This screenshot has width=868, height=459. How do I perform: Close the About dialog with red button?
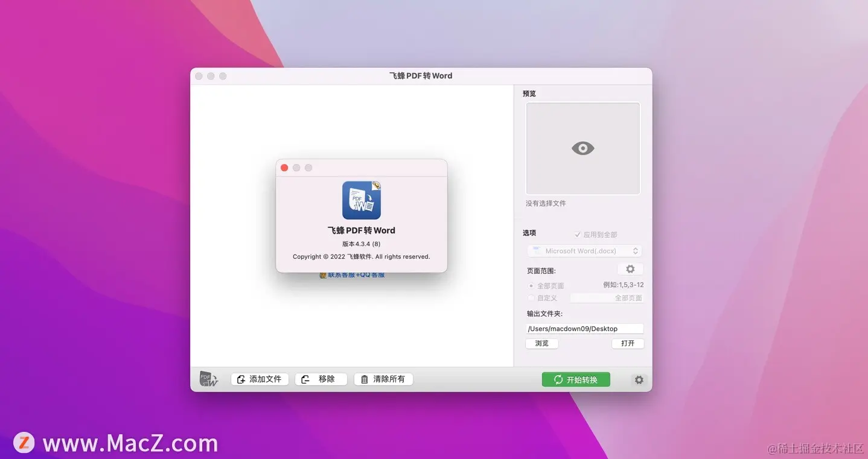284,168
